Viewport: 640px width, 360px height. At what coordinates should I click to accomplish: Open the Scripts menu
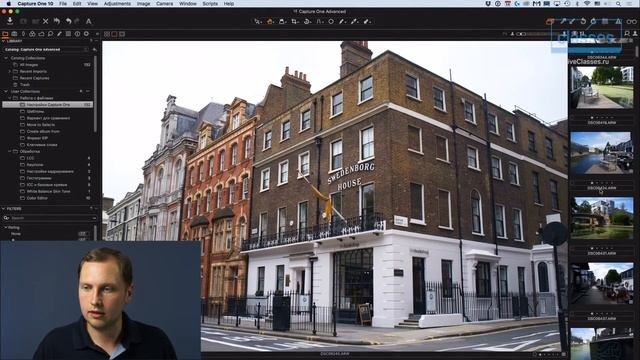(210, 4)
